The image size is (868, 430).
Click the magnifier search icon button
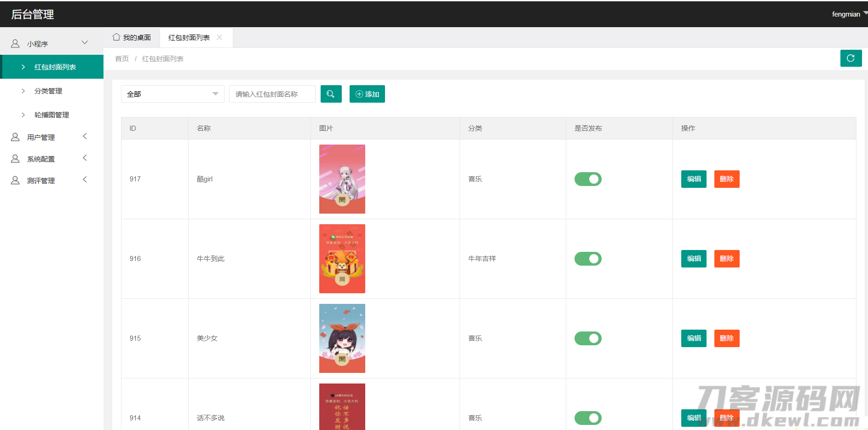[331, 94]
